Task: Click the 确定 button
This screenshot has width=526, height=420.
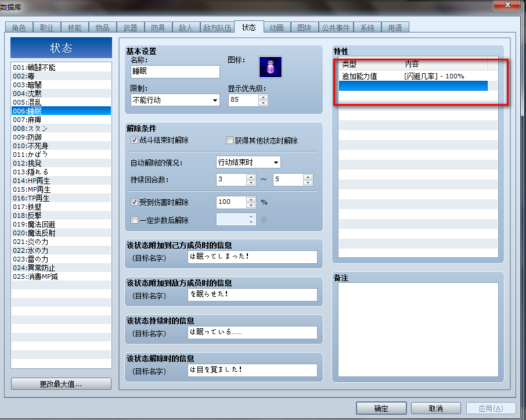Action: click(x=381, y=408)
